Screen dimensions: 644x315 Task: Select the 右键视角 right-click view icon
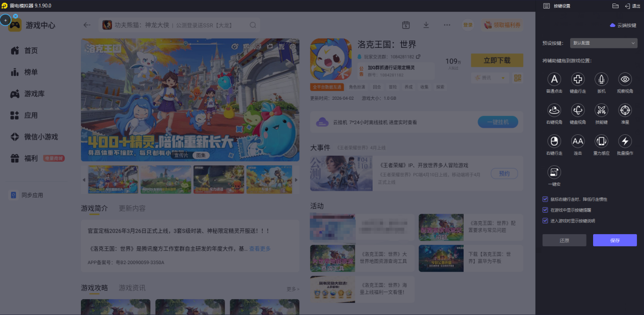click(x=554, y=110)
